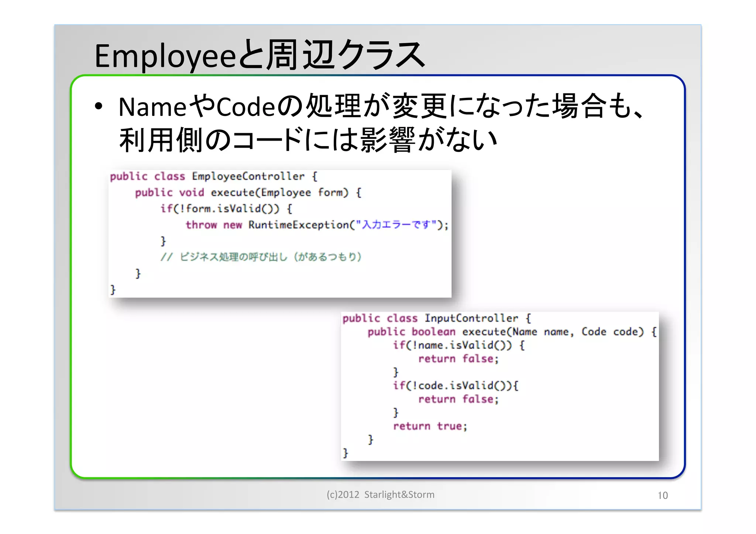Click the line 'public class InputController {'

436,318
